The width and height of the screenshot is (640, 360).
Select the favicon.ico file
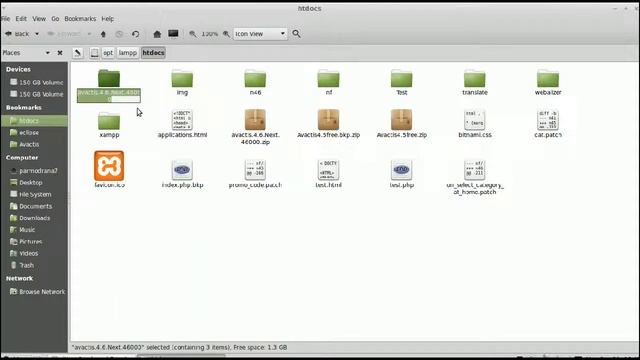click(x=109, y=170)
